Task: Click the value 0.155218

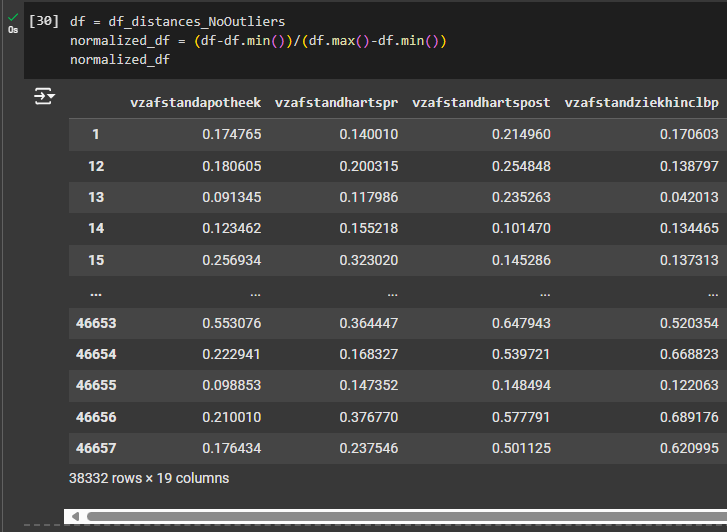Action: pyautogui.click(x=369, y=228)
